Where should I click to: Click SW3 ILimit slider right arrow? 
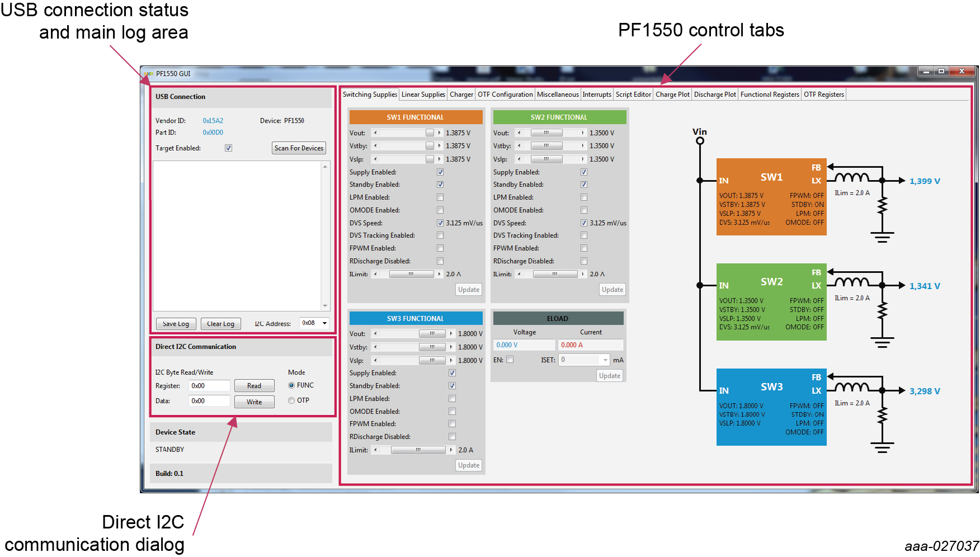click(451, 450)
